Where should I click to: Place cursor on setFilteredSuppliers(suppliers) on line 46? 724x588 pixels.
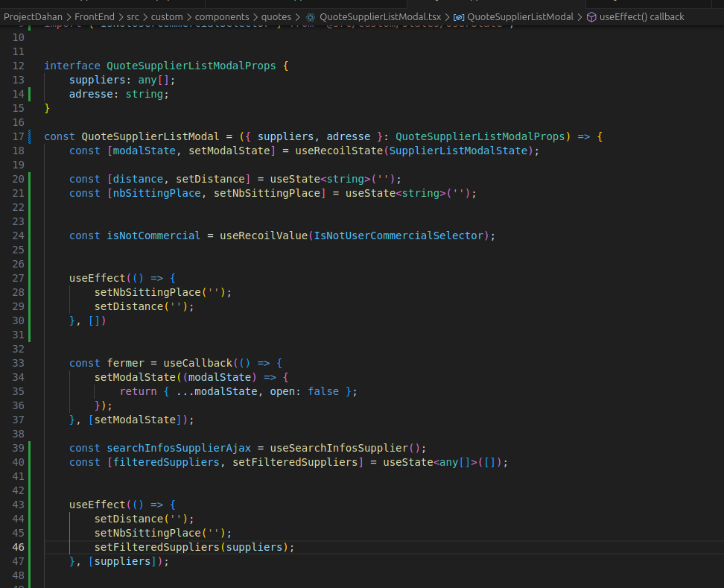pyautogui.click(x=194, y=547)
